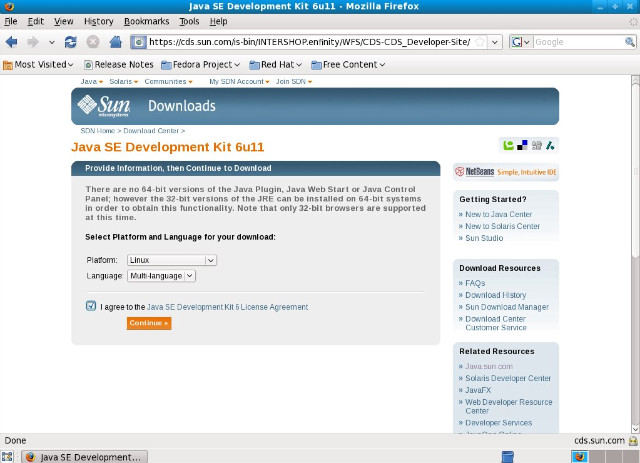This screenshot has height=463, width=640.
Task: Open the View menu
Action: 64,21
